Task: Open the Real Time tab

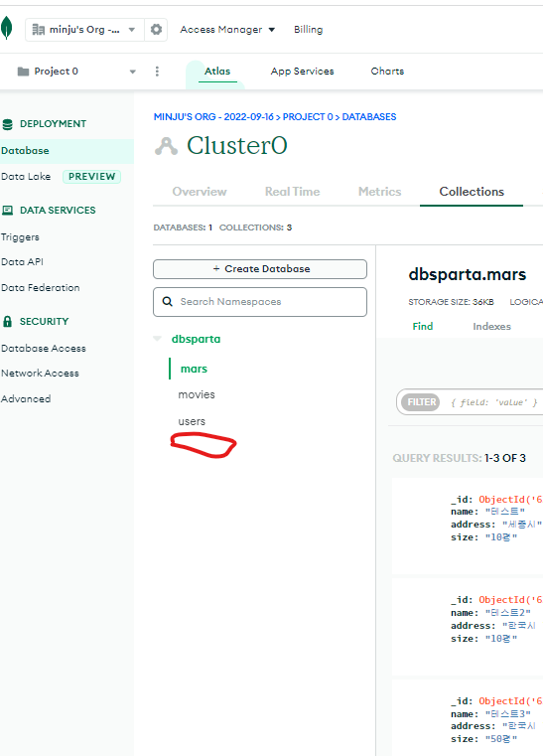Action: point(293,192)
